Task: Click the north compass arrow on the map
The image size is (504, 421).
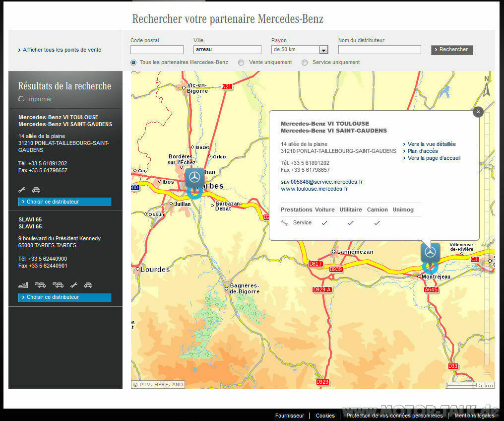Action: (487, 87)
